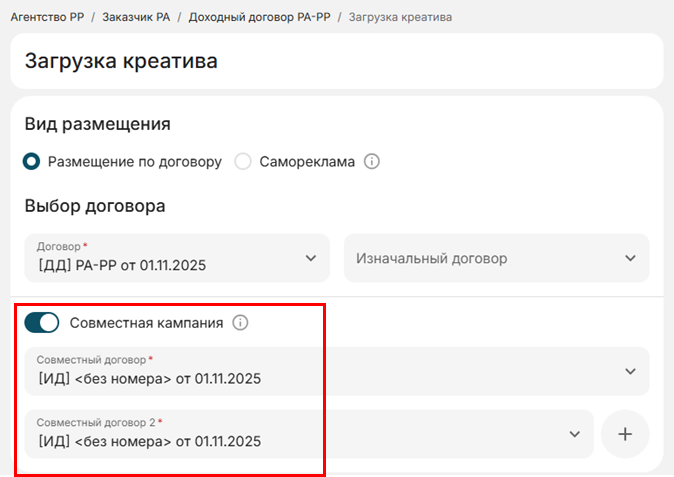Select the Размещение по договору radio button

click(32, 161)
